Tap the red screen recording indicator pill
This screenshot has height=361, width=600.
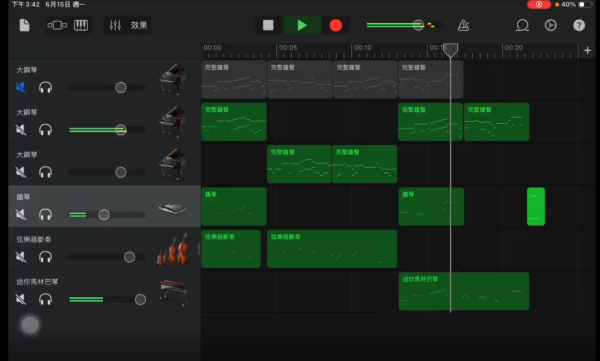(539, 5)
